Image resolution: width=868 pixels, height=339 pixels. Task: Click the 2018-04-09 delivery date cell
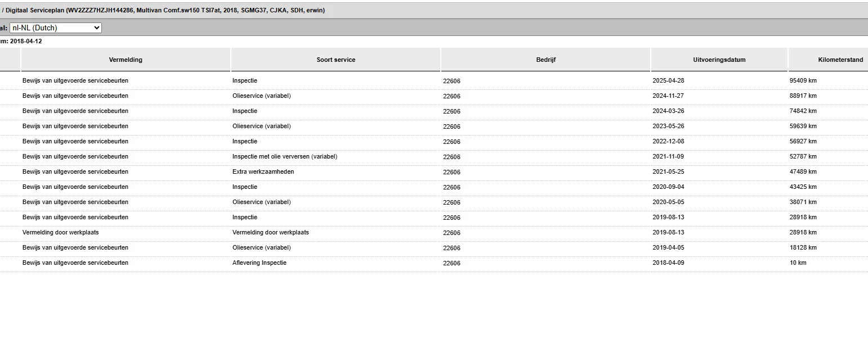668,263
